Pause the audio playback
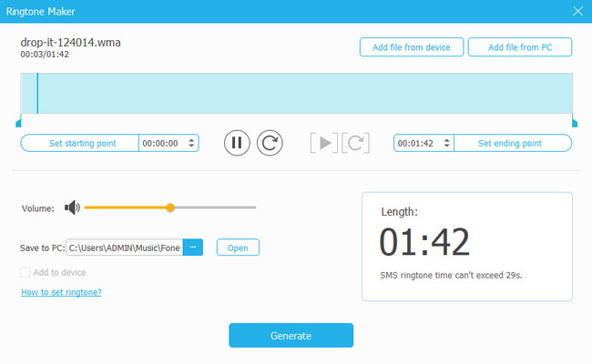 tap(237, 143)
